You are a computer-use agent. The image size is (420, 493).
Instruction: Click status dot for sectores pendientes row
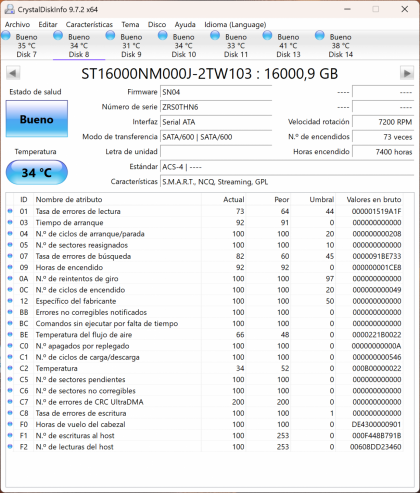pos(10,379)
